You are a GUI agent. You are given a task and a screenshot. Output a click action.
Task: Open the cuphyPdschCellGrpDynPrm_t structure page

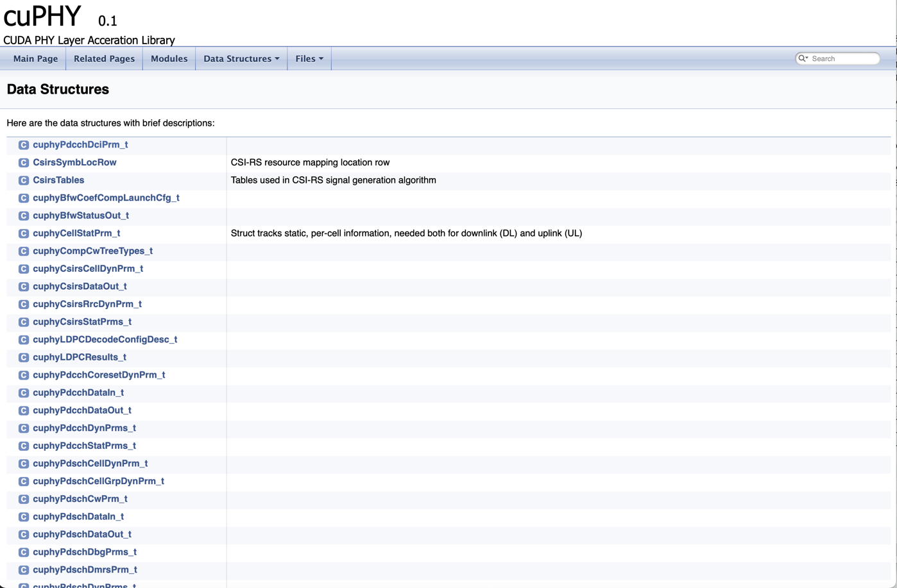(99, 480)
